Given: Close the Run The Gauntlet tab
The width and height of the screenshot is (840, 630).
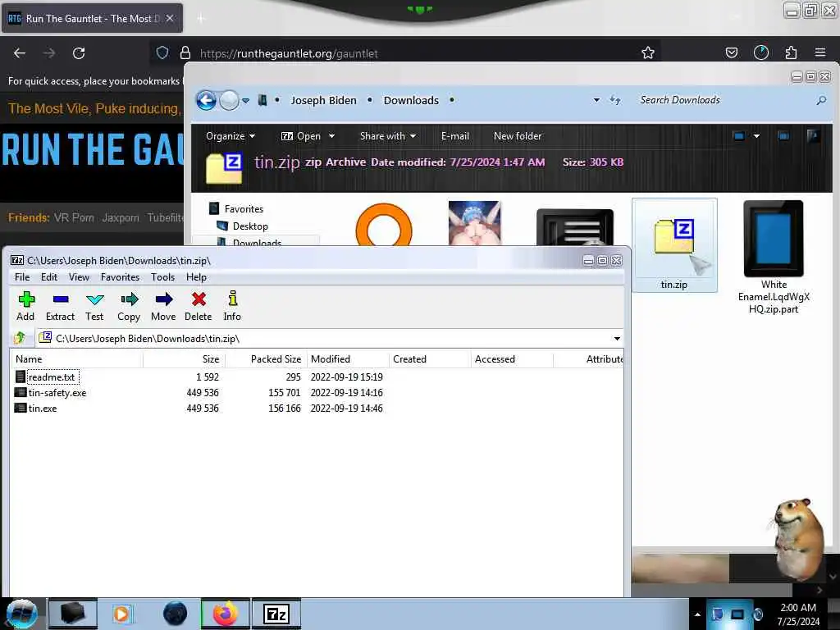Looking at the screenshot, I should point(169,18).
